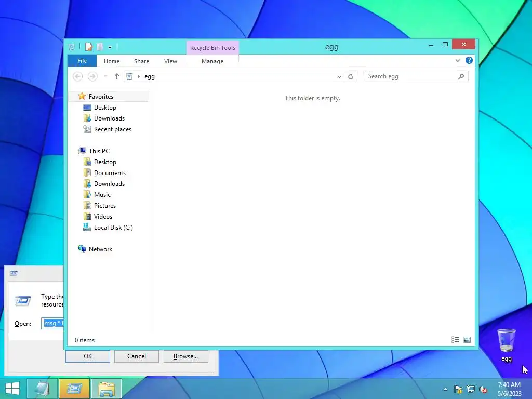Image resolution: width=532 pixels, height=399 pixels.
Task: Maximize the egg window
Action: [x=445, y=45]
